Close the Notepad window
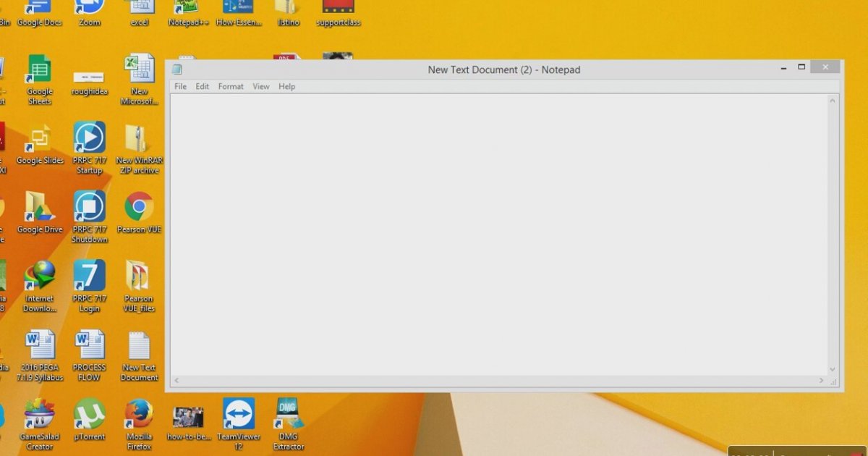Viewport: 868px width, 456px height. [x=825, y=67]
